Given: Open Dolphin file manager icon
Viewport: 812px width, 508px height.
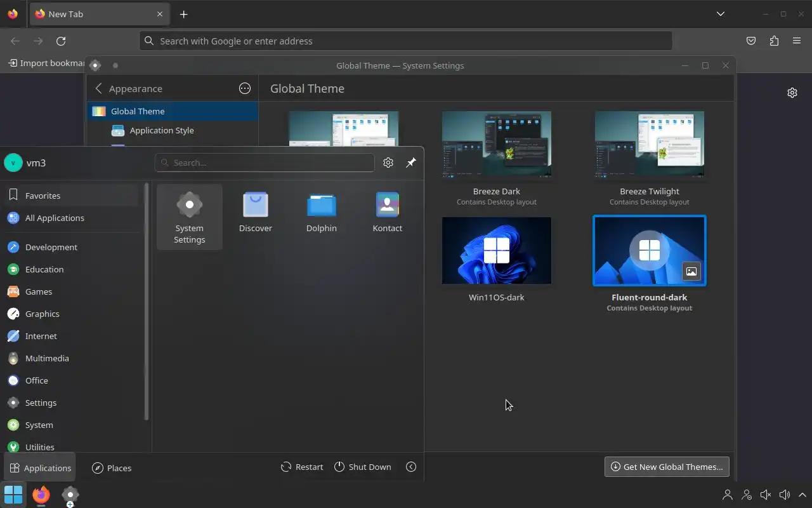Looking at the screenshot, I should (321, 212).
